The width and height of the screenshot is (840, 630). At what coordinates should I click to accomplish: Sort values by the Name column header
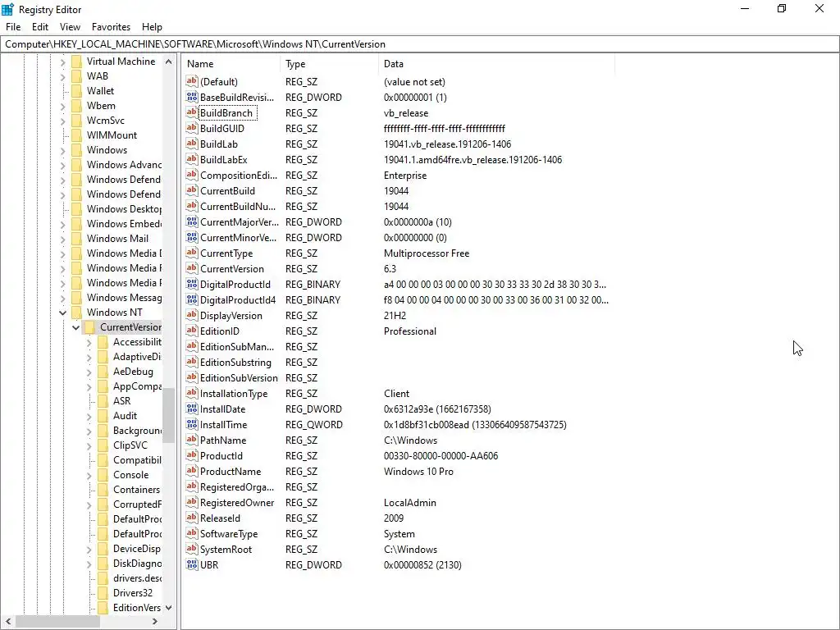tap(231, 64)
